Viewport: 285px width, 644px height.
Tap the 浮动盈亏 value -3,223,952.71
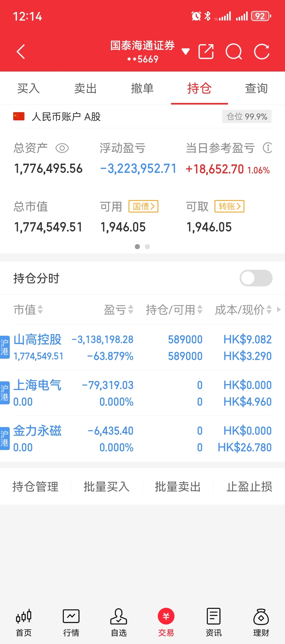(138, 168)
